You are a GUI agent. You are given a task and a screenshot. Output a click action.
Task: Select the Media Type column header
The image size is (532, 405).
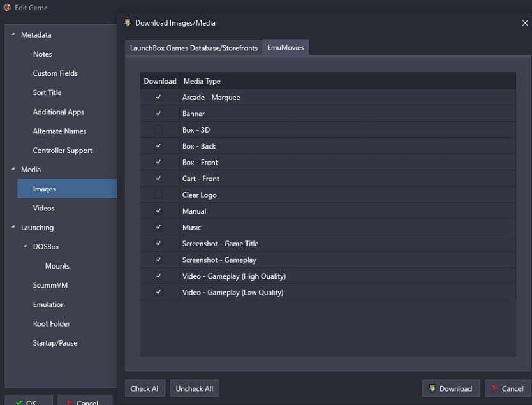[x=348, y=81]
